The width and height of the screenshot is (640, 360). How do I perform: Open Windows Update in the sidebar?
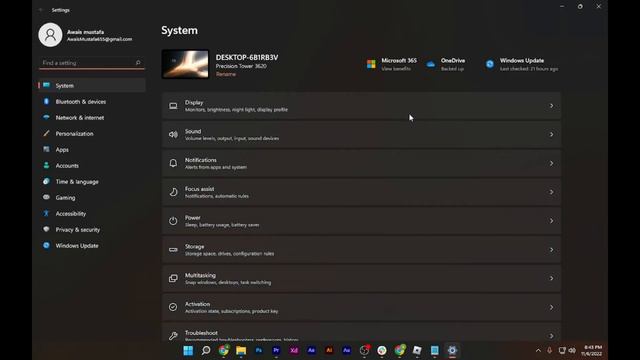click(x=92, y=246)
